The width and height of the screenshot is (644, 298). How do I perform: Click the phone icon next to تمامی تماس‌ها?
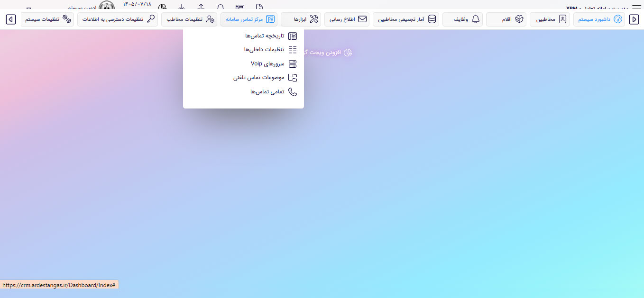tap(293, 92)
